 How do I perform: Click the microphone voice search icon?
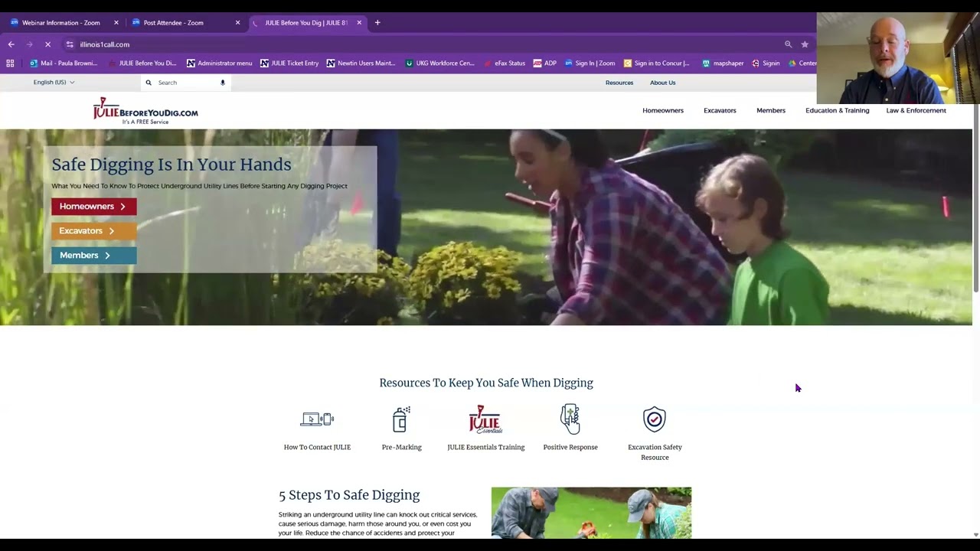[223, 83]
